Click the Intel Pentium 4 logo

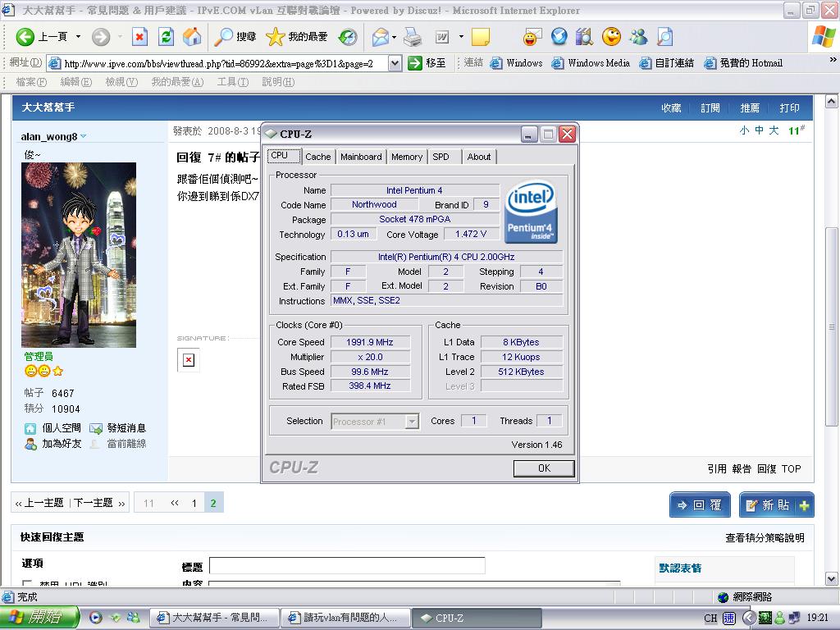point(531,213)
